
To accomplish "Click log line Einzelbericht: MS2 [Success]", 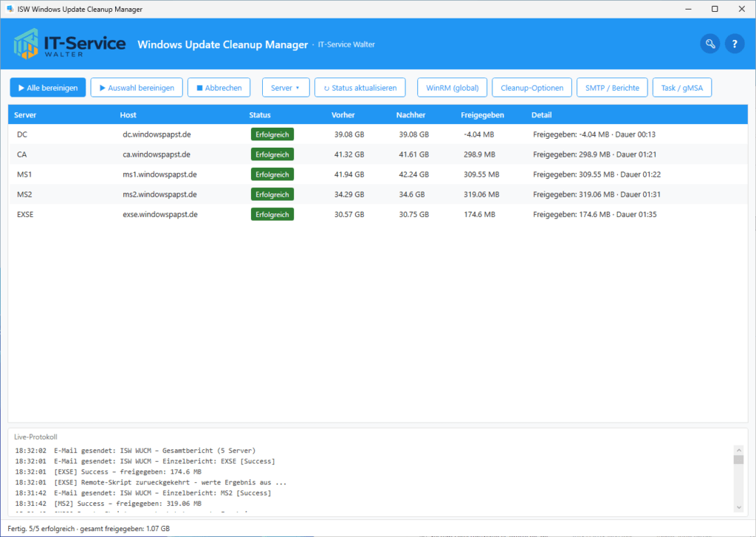I will pos(142,493).
